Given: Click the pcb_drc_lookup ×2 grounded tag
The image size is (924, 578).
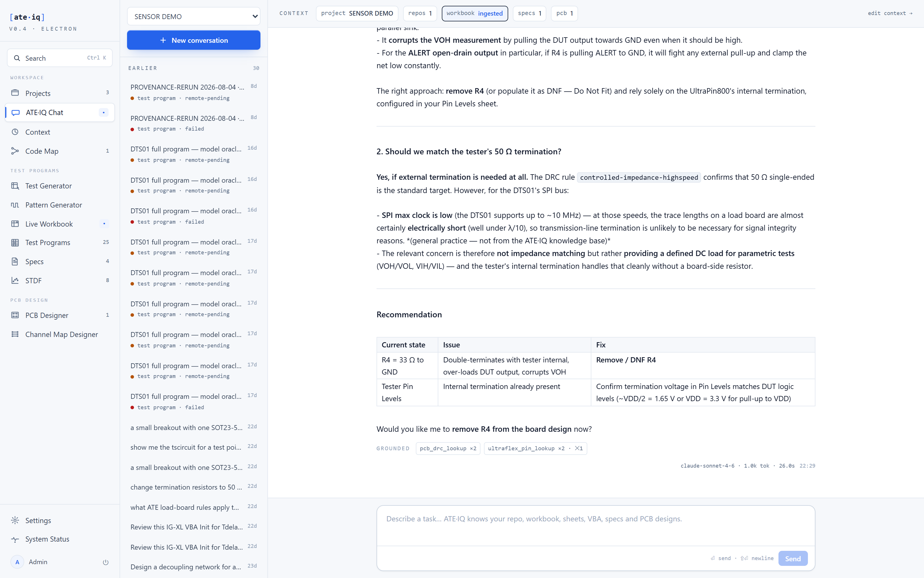Looking at the screenshot, I should point(448,449).
